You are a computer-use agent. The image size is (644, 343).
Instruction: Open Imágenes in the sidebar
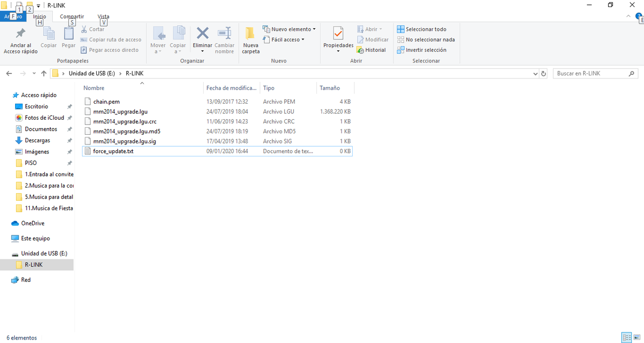(37, 152)
